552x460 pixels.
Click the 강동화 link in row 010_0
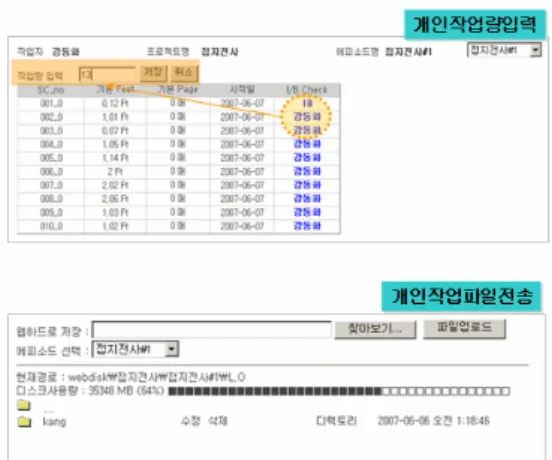click(307, 226)
